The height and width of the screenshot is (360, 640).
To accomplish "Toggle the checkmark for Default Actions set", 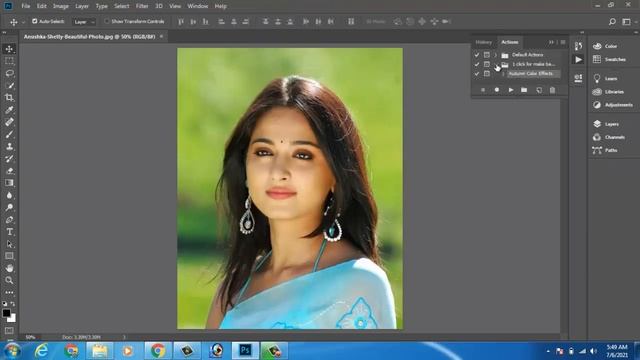I will [477, 55].
